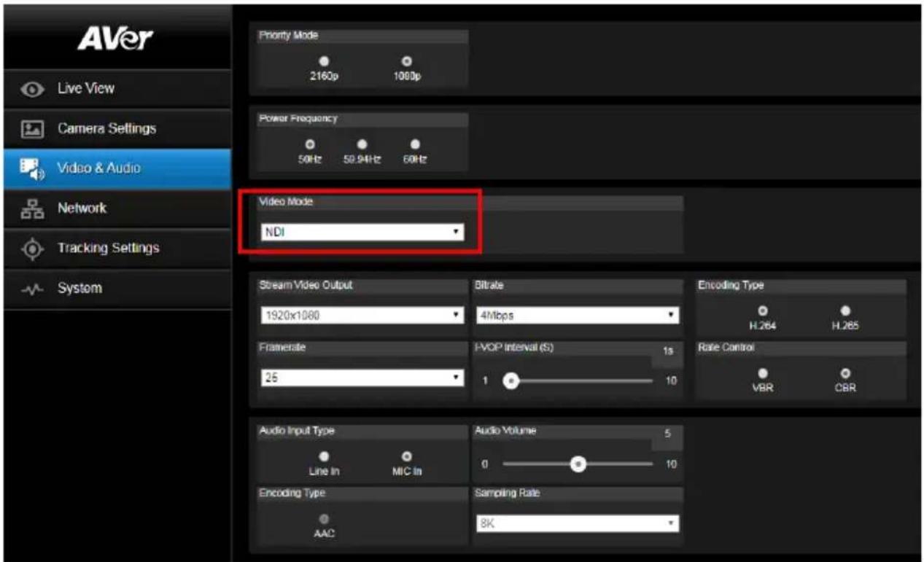Open the Camera Settings page
The image size is (924, 562).
(x=117, y=129)
